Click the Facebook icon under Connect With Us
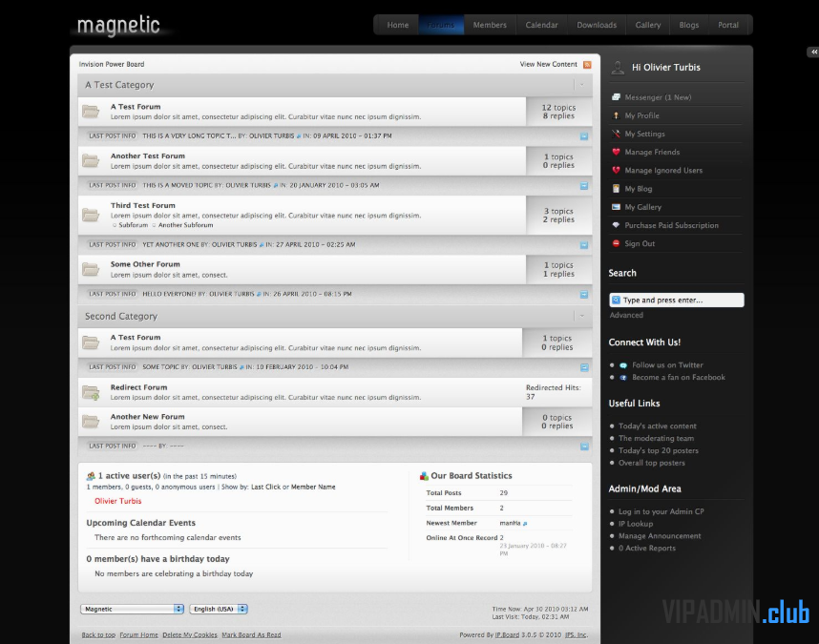 click(623, 377)
